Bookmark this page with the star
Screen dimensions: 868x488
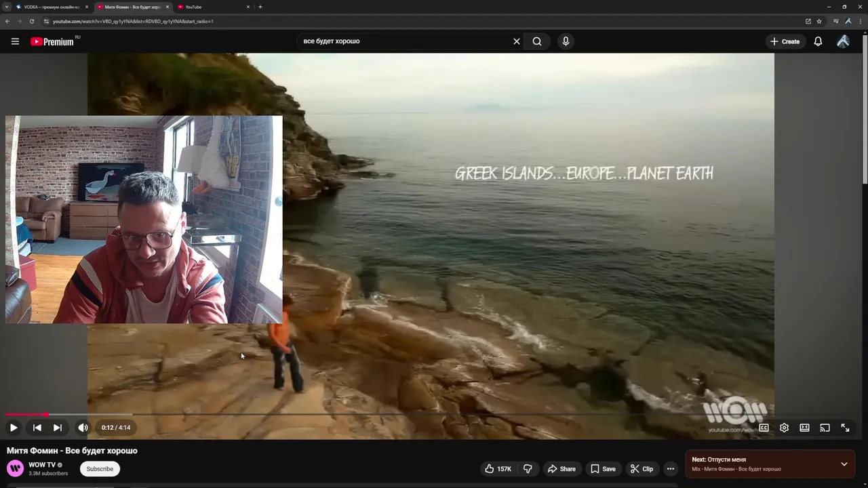click(x=819, y=21)
